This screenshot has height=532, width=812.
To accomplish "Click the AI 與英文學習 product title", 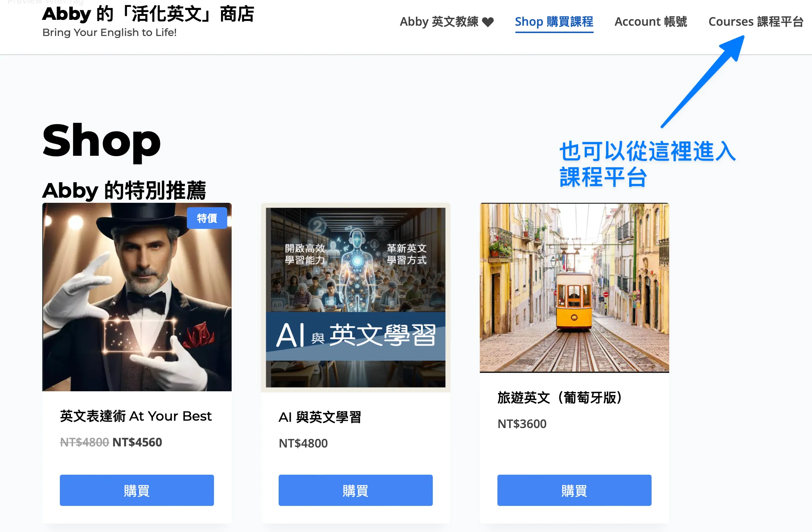I will (320, 417).
